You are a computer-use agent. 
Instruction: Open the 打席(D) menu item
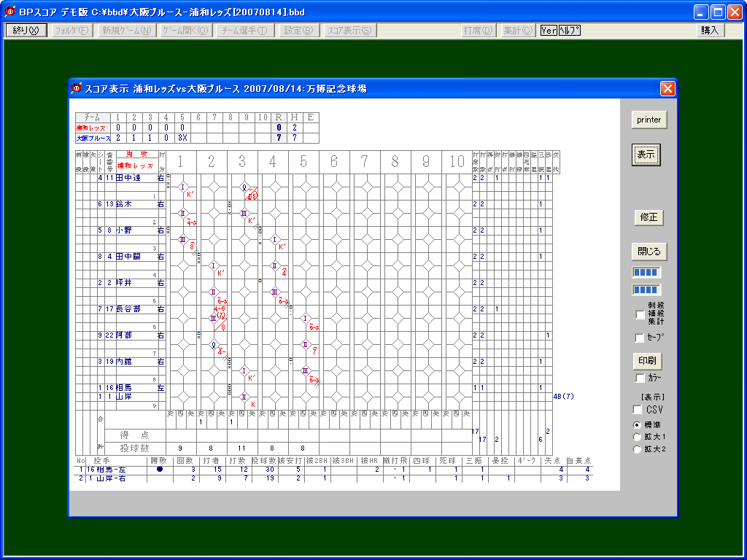click(479, 31)
